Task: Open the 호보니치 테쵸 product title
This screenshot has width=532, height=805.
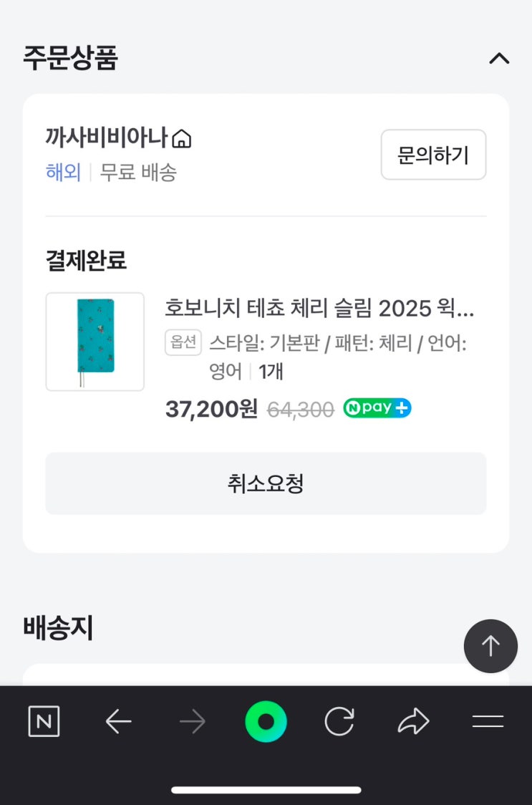Action: tap(319, 308)
